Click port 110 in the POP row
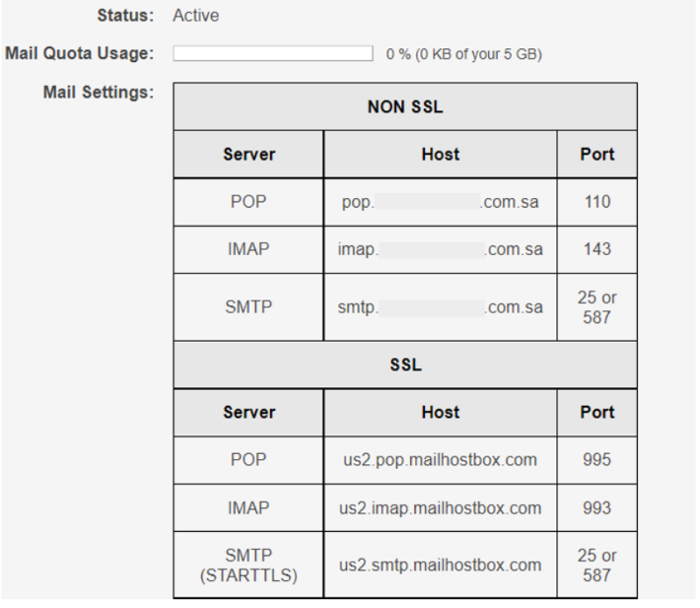This screenshot has width=700, height=608. pyautogui.click(x=597, y=201)
